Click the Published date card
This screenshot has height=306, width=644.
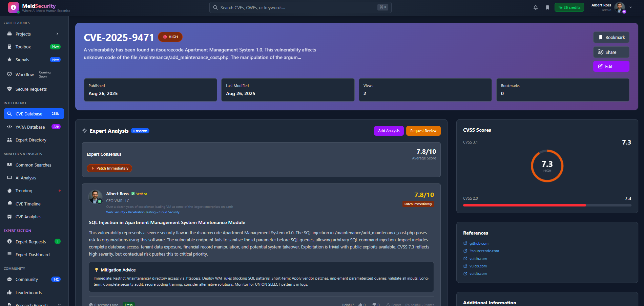[150, 90]
